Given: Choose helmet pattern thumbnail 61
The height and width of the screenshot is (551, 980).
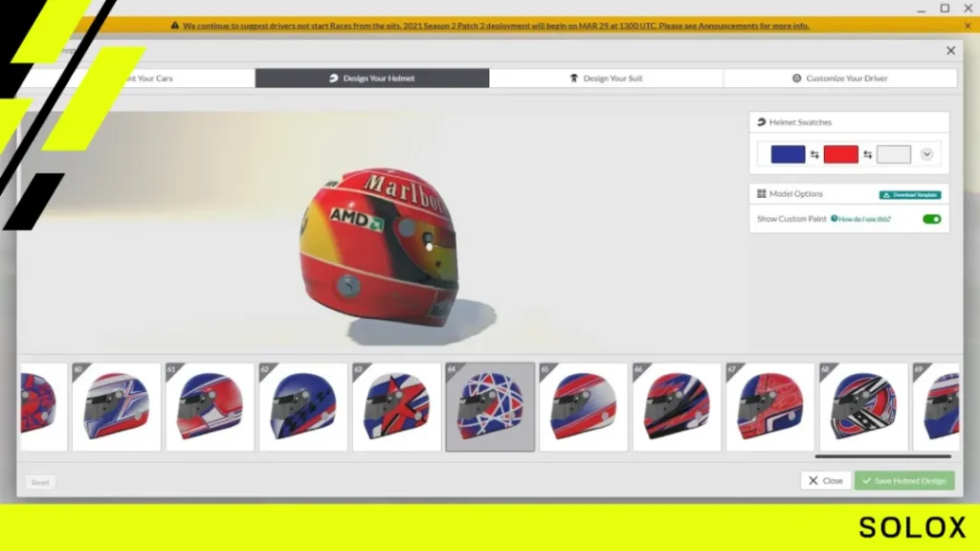Looking at the screenshot, I should pos(210,407).
